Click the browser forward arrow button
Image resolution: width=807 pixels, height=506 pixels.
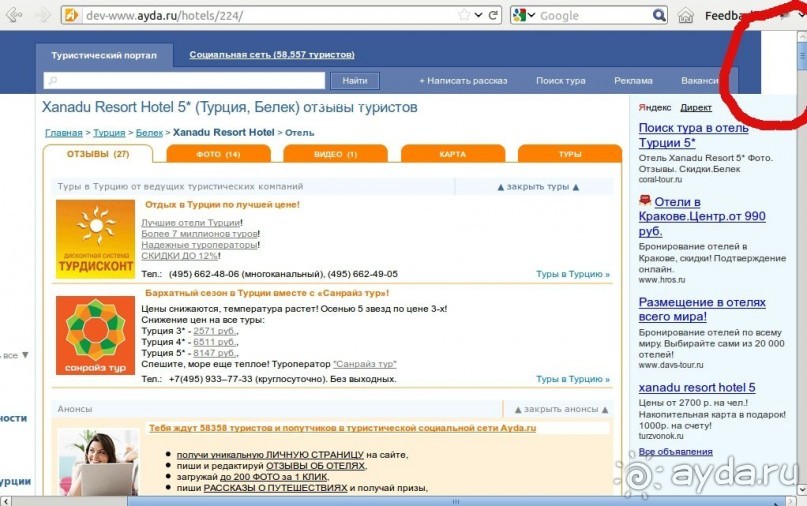pos(42,16)
